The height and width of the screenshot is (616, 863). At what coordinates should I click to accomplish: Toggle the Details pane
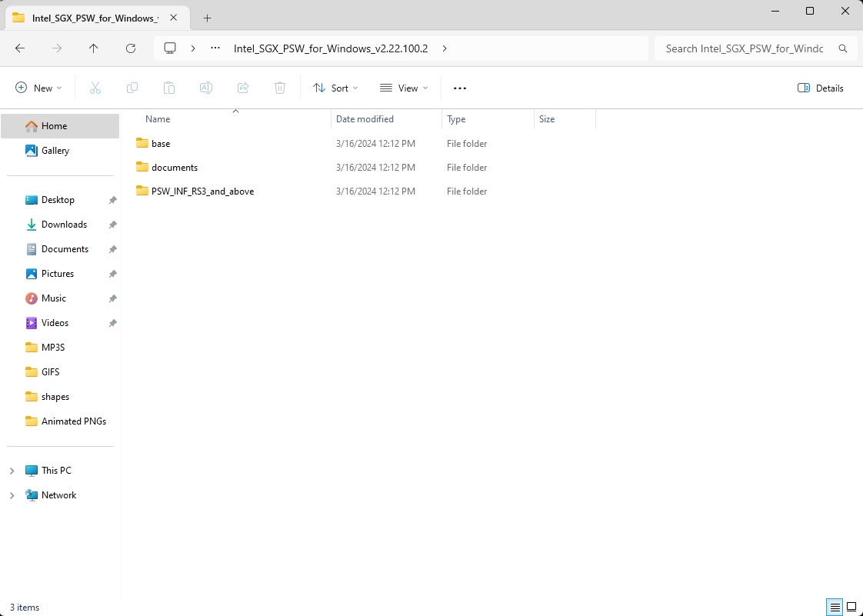click(820, 88)
